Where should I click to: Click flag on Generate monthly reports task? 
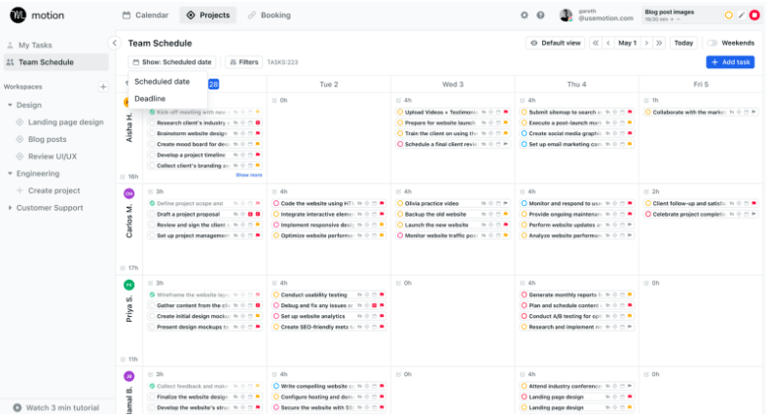pyautogui.click(x=630, y=295)
